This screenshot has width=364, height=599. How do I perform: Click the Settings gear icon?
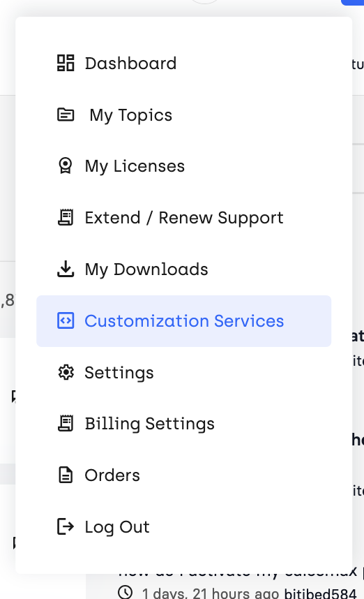[66, 372]
